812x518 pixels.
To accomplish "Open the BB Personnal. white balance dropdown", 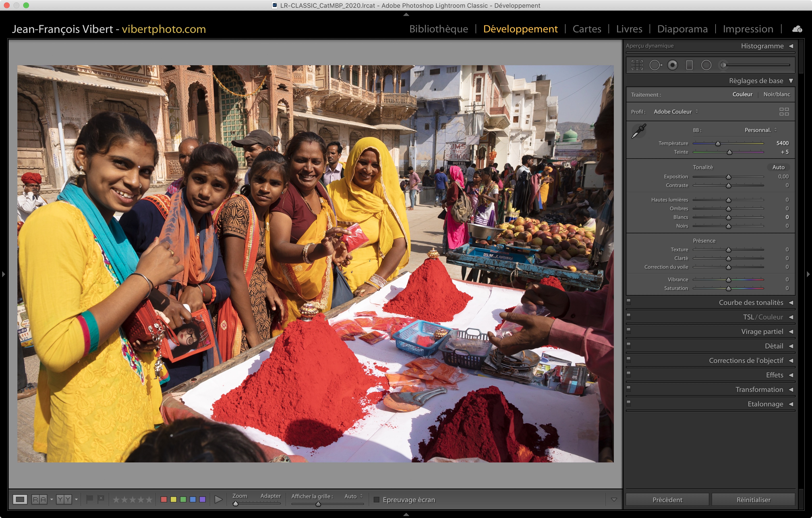I will tap(761, 130).
